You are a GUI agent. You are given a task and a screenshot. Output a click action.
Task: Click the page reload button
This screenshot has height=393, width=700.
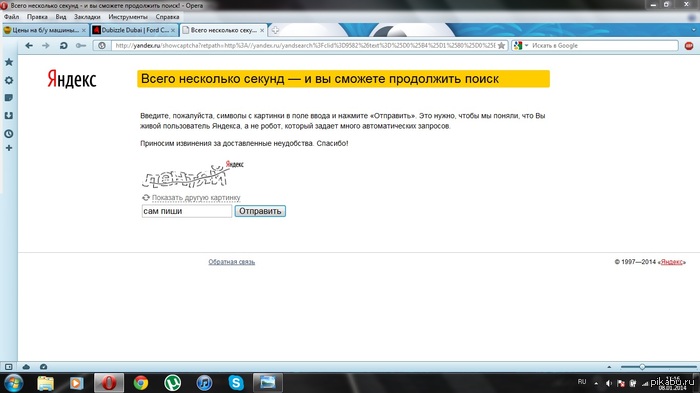[x=63, y=46]
